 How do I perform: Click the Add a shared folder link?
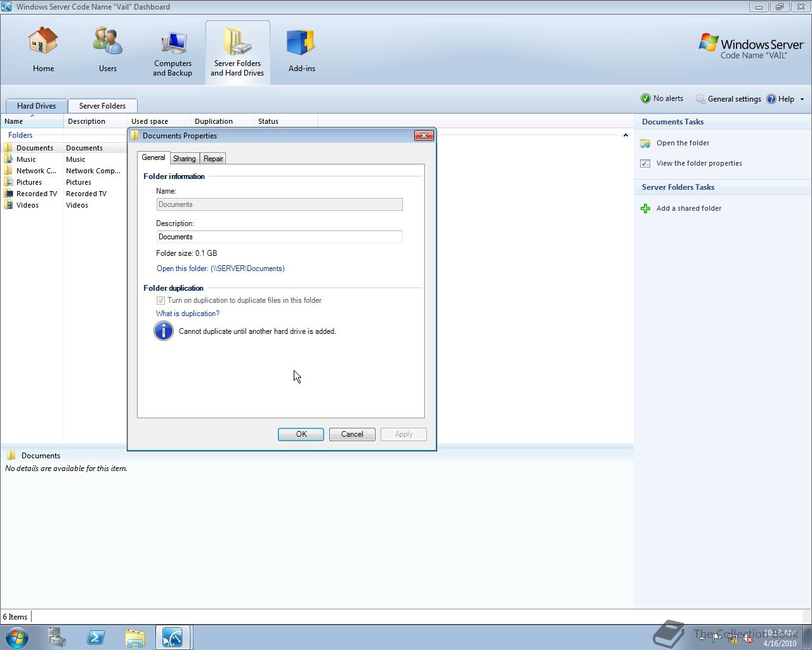pyautogui.click(x=689, y=208)
